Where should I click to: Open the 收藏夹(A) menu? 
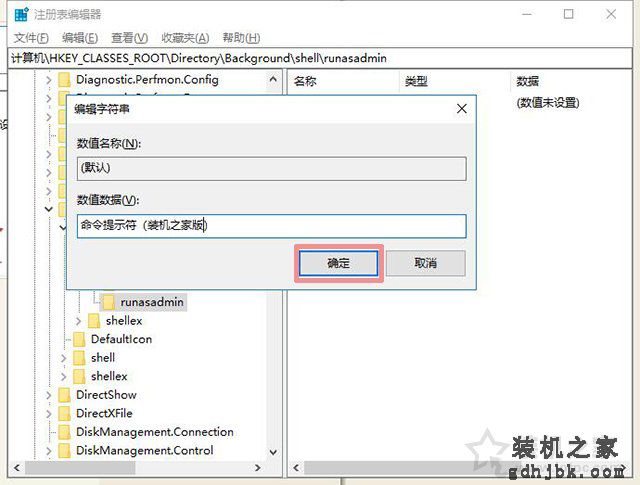click(185, 38)
